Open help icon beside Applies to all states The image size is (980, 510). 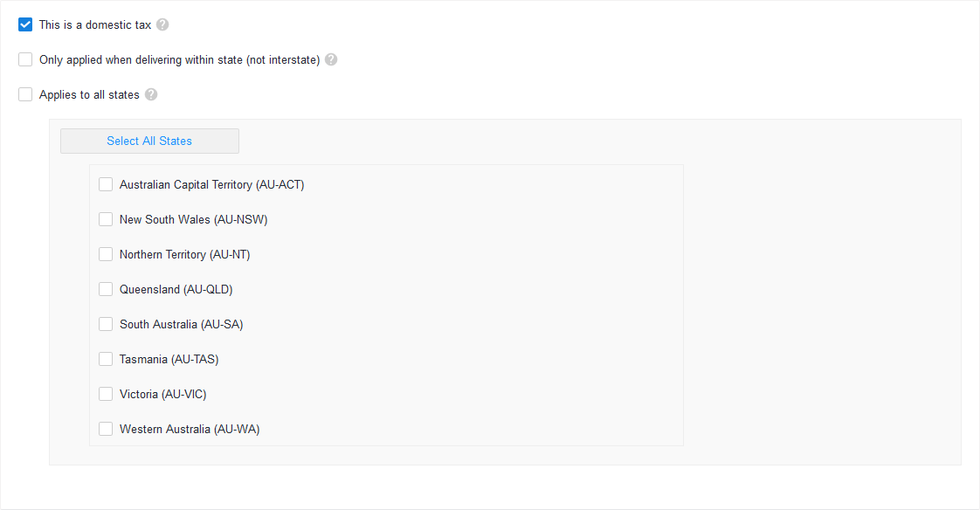151,94
